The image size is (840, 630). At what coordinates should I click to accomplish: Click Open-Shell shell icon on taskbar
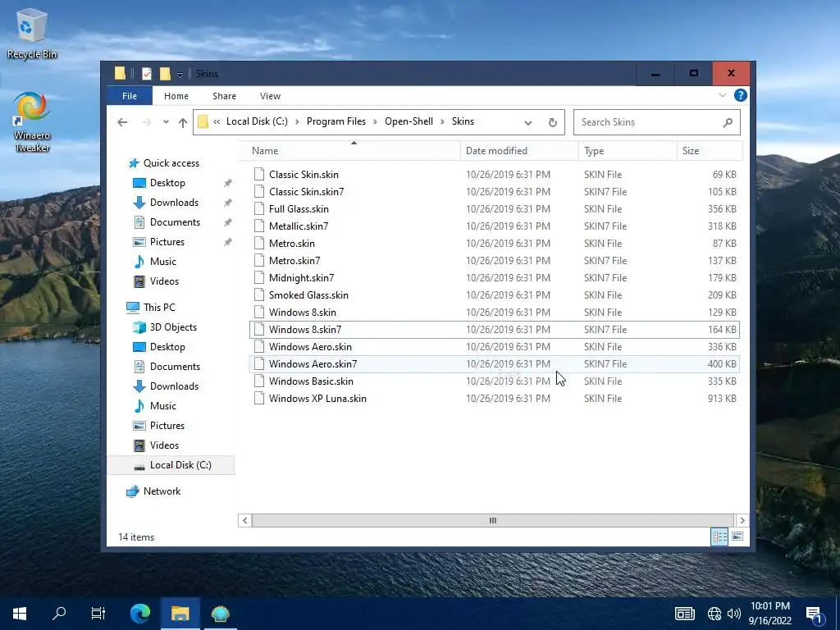(x=220, y=614)
